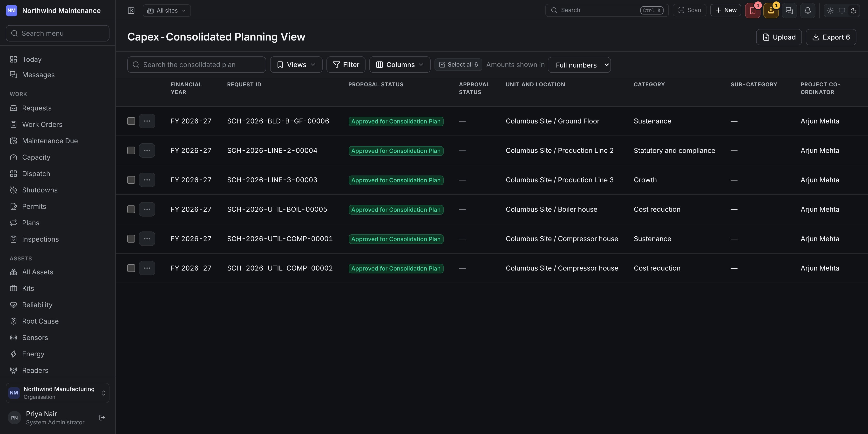
Task: Click the NM Northwind Maintenance logo
Action: [12, 10]
